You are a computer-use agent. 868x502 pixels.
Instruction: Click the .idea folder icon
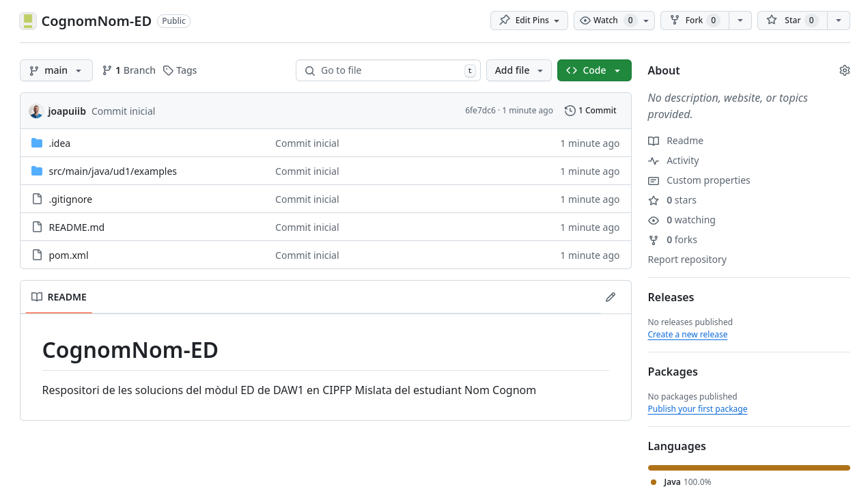tap(37, 143)
